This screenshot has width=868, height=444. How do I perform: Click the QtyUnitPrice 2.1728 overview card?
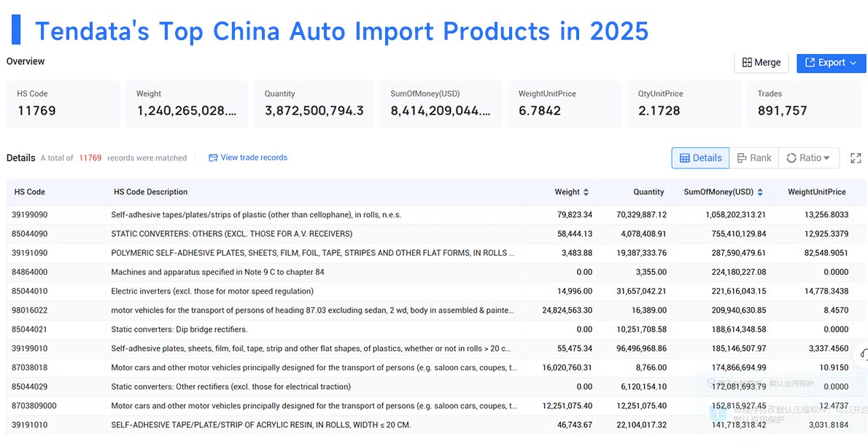click(x=684, y=104)
